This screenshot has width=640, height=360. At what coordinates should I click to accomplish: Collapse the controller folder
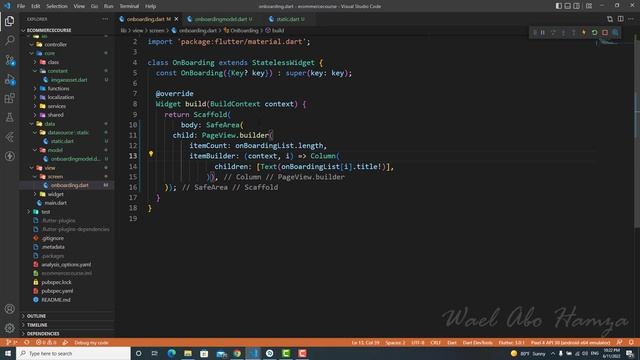point(67,44)
